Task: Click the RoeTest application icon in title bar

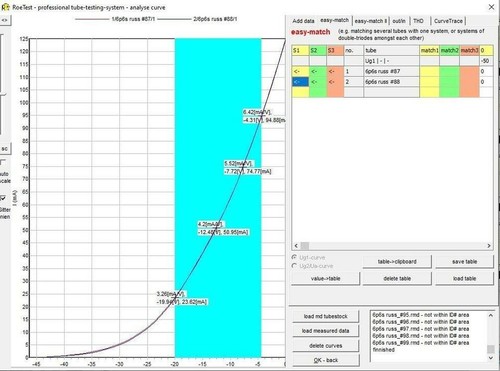Action: [5, 7]
